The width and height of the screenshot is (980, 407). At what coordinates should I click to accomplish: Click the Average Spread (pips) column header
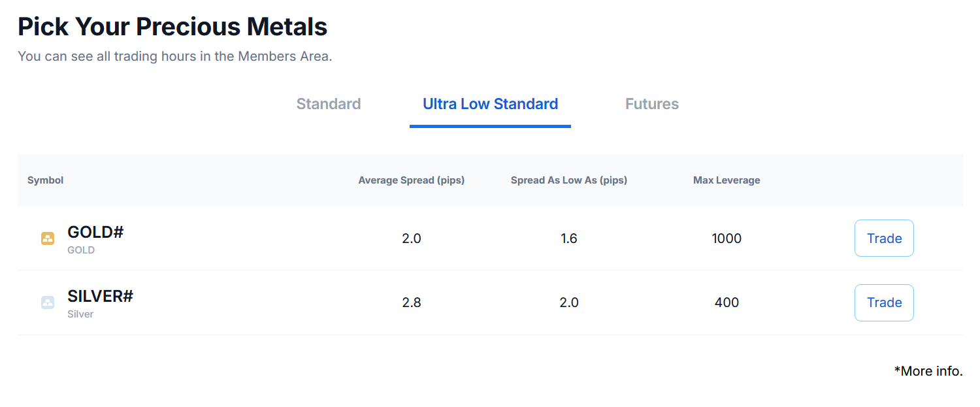point(412,180)
